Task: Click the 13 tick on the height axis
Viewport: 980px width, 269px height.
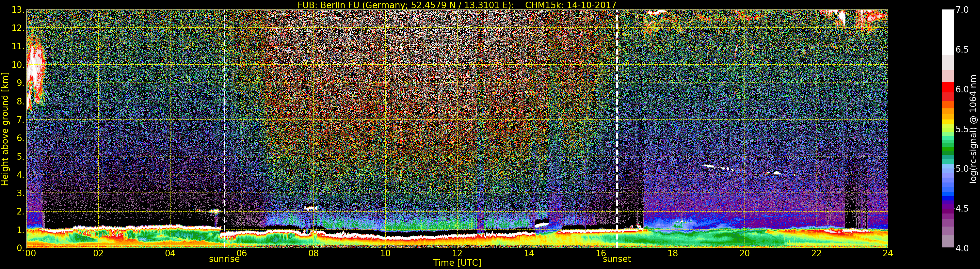Action: coord(18,10)
